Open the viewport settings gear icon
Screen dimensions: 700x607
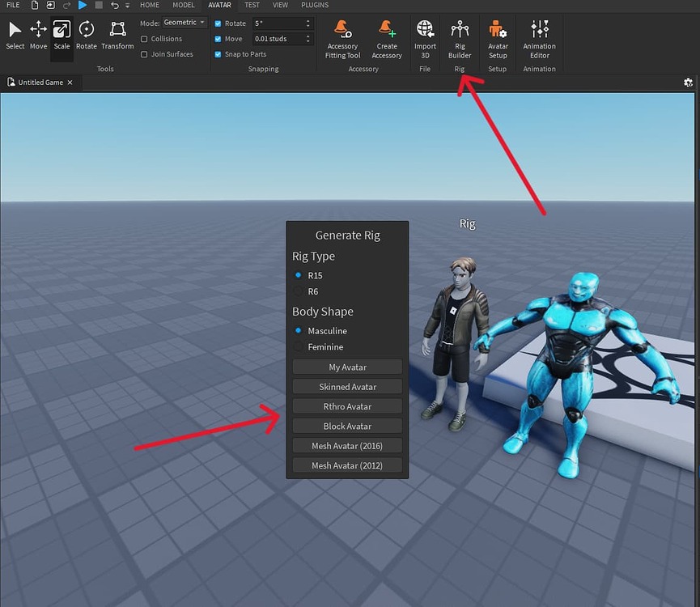[x=688, y=83]
